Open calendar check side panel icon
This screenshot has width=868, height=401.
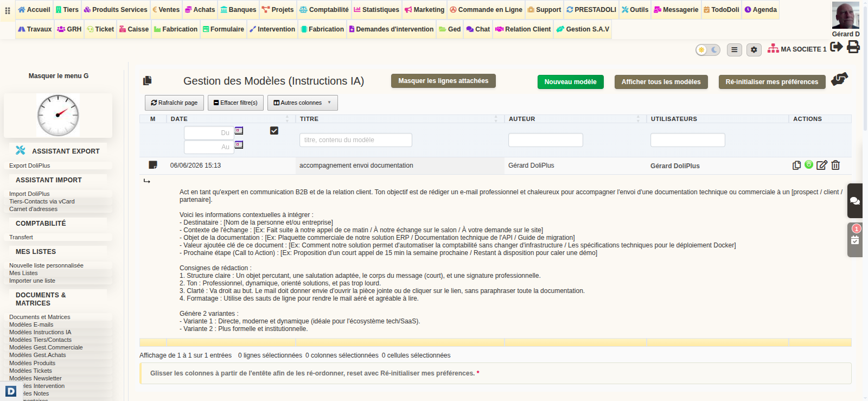coord(855,240)
